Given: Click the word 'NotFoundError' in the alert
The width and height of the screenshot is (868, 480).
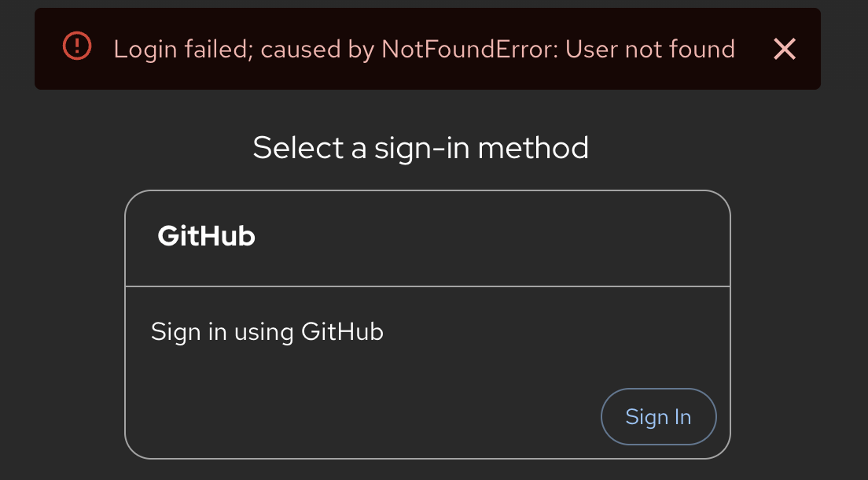Looking at the screenshot, I should pyautogui.click(x=470, y=50).
